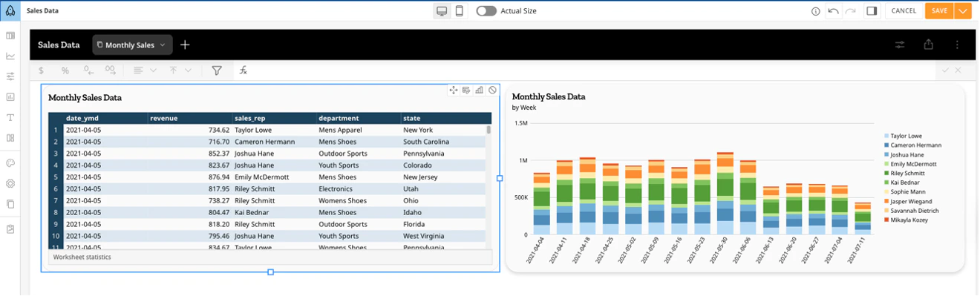
Task: Click the Taylor Lowe legend swatch
Action: point(886,137)
